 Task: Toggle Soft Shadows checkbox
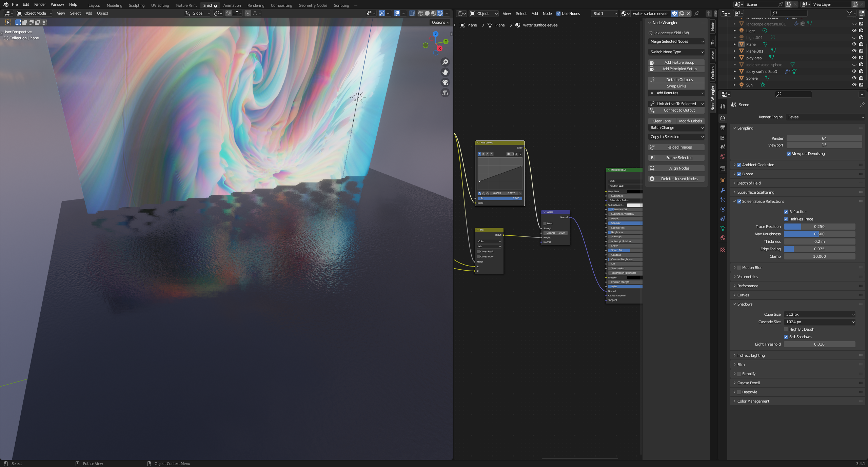tap(786, 337)
